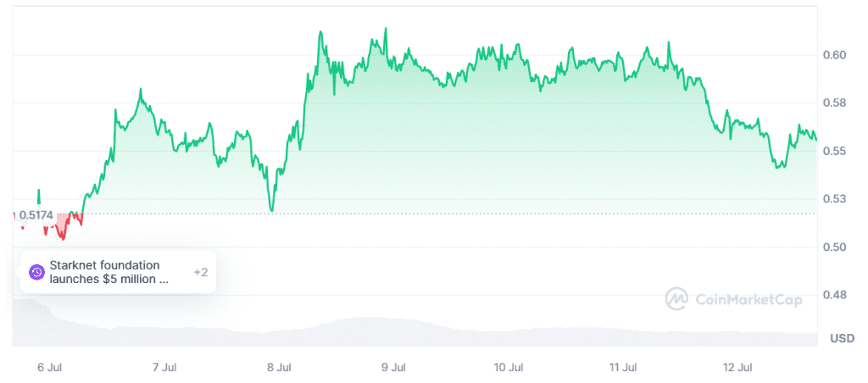Select the 11 Jul date label
Image resolution: width=868 pixels, height=383 pixels.
click(623, 367)
